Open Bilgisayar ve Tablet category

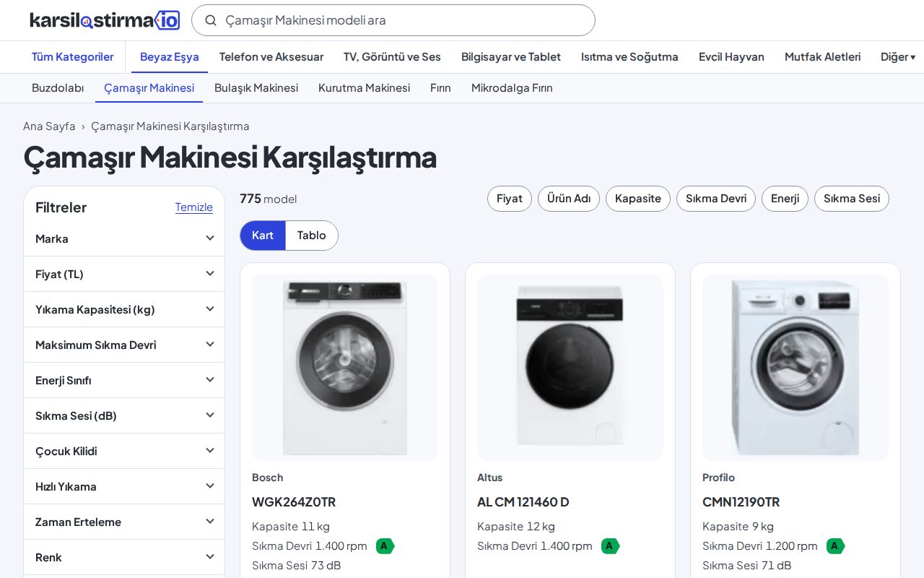[x=511, y=56]
